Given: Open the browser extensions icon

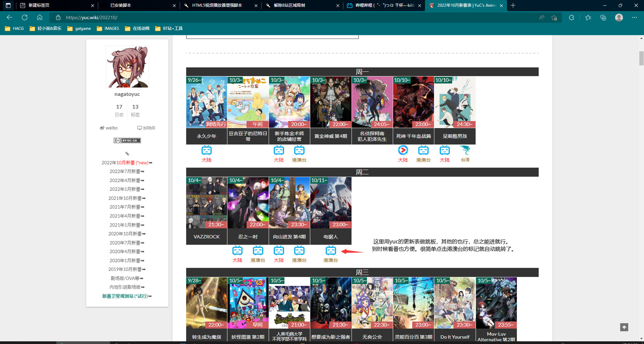Looking at the screenshot, I should [572, 17].
